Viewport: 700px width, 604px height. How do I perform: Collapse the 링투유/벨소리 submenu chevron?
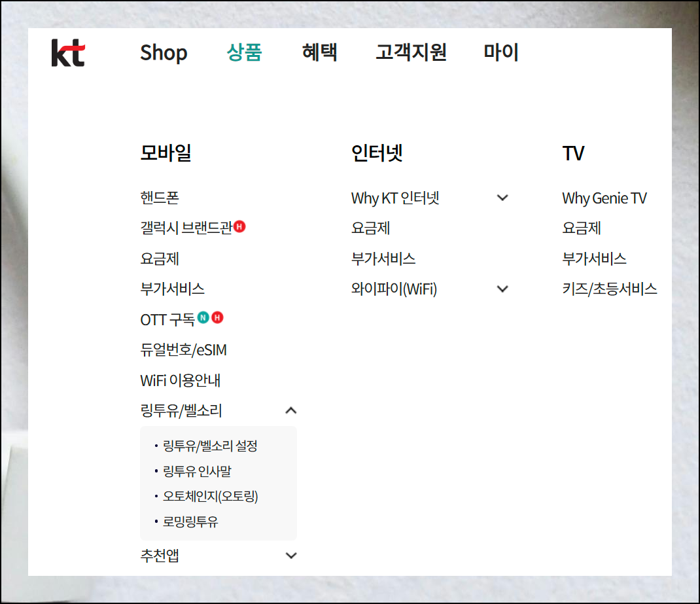coord(291,410)
